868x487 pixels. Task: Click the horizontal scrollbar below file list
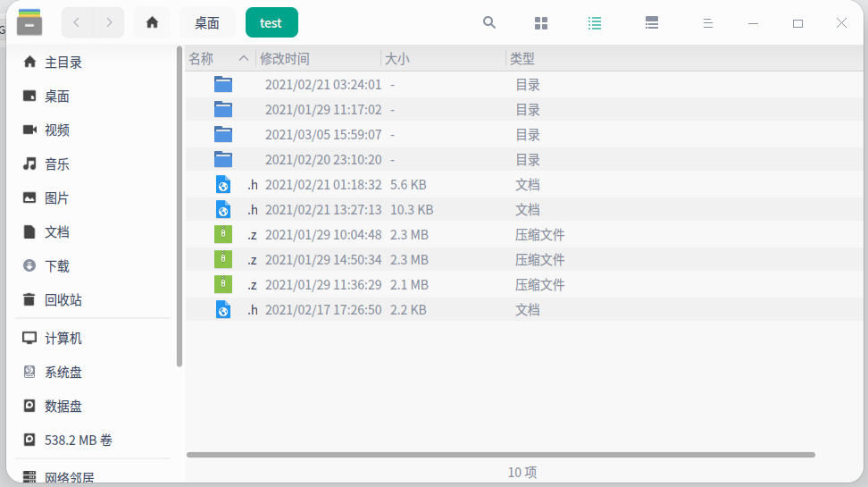pos(500,455)
